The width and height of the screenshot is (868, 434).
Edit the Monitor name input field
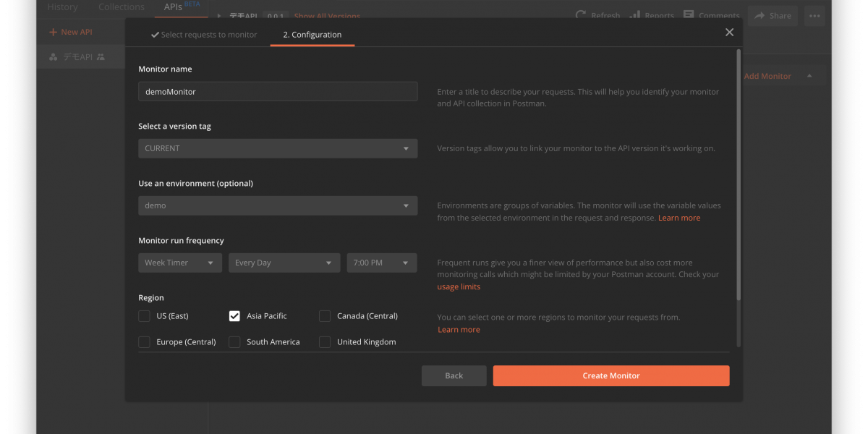click(x=277, y=92)
